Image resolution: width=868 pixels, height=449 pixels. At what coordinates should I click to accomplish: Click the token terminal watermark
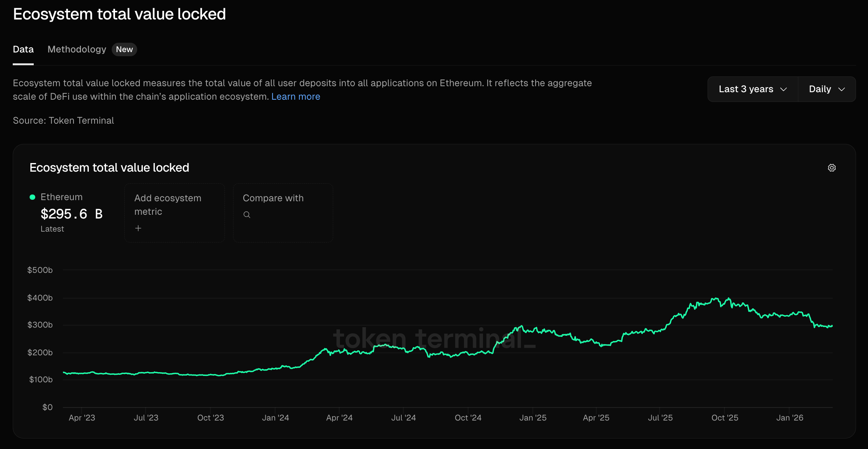point(434,338)
